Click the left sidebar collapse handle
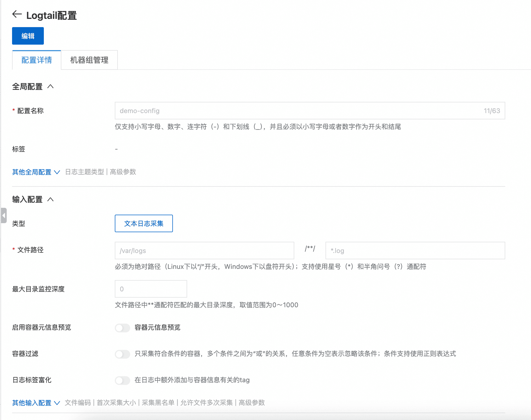 pos(4,215)
